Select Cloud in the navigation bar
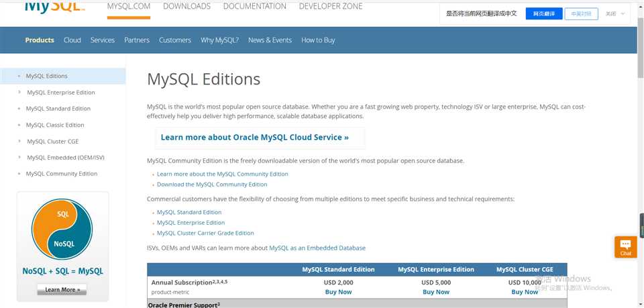644x308 pixels. tap(72, 40)
